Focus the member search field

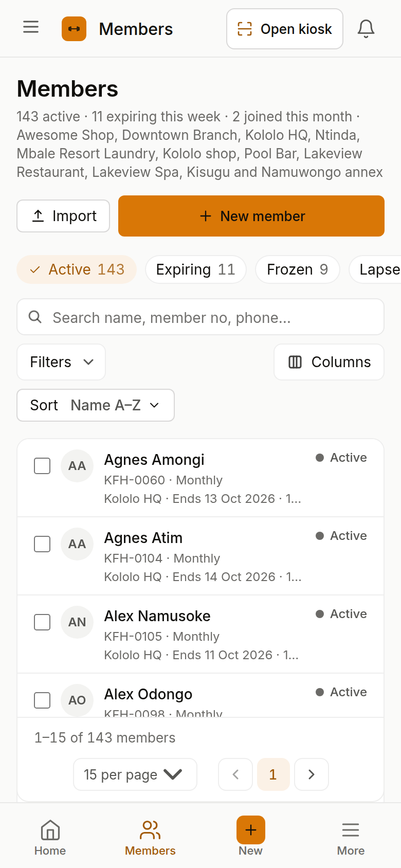(x=200, y=317)
